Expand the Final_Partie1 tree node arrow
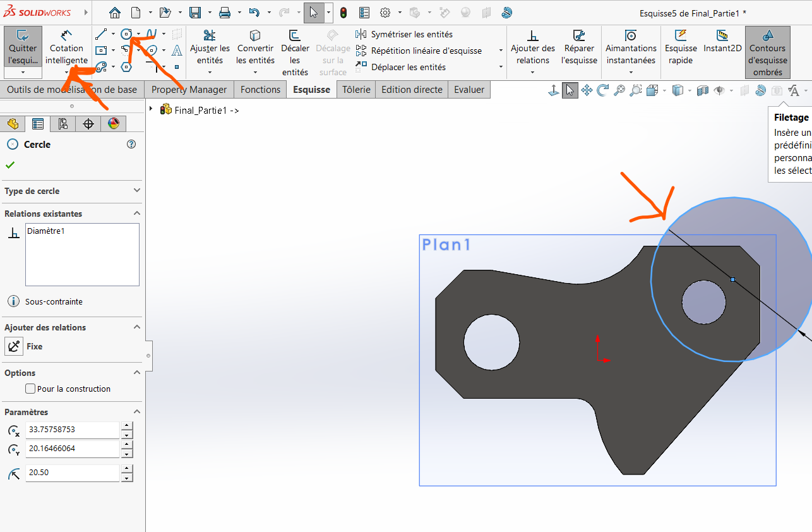 [151, 109]
